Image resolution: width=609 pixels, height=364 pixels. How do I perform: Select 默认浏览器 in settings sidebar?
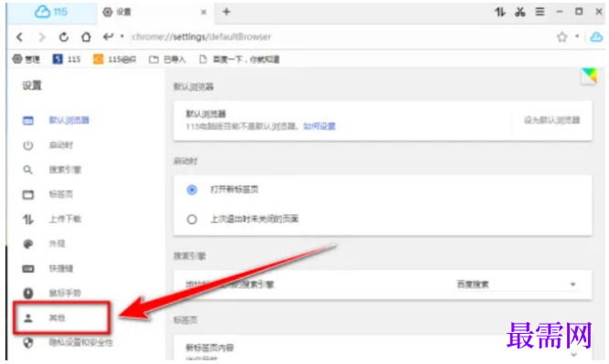(x=69, y=121)
